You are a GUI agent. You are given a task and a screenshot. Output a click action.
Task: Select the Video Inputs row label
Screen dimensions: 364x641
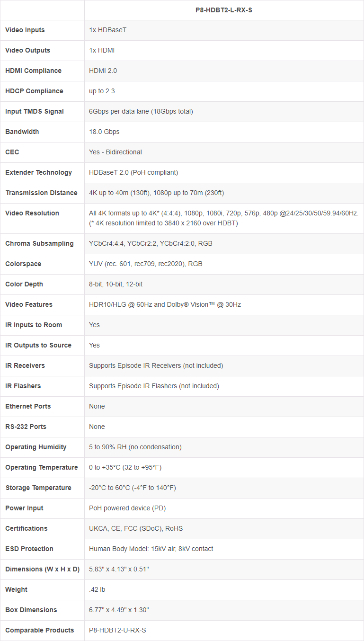[x=25, y=30]
